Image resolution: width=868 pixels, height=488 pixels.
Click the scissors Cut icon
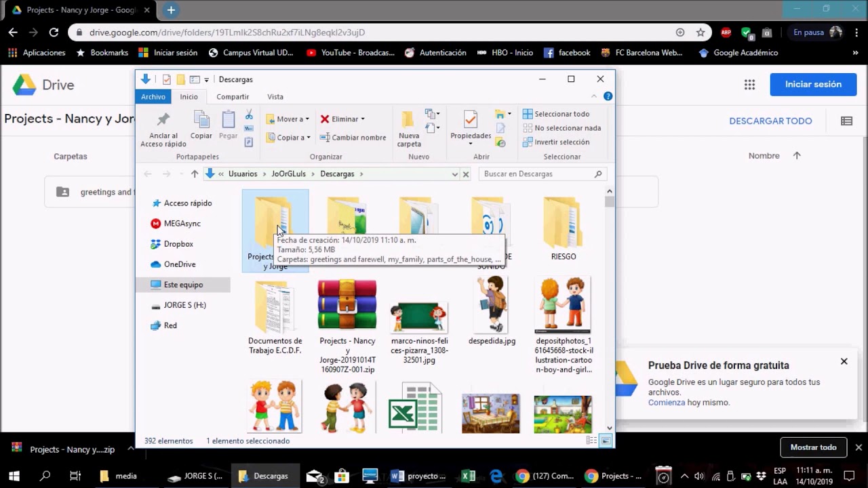coord(249,115)
